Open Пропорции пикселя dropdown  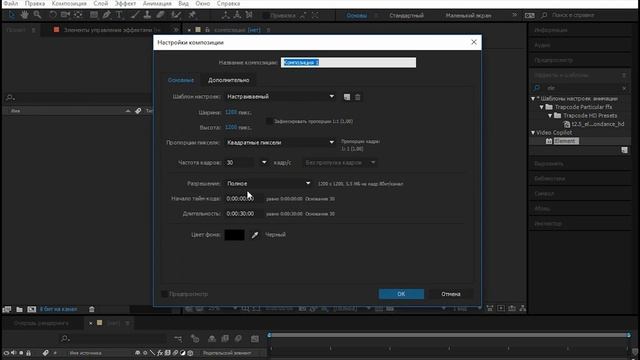(x=281, y=142)
